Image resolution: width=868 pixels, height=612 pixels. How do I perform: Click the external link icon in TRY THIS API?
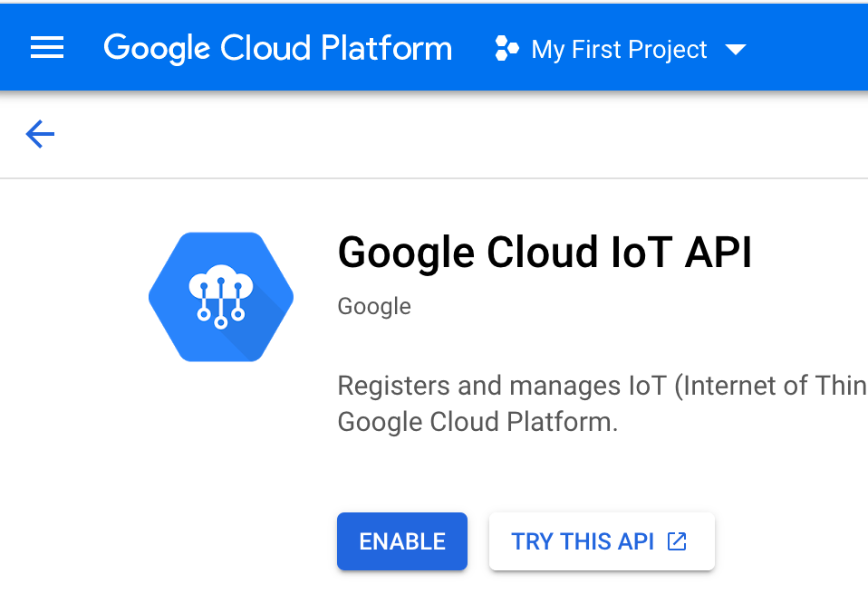click(675, 540)
